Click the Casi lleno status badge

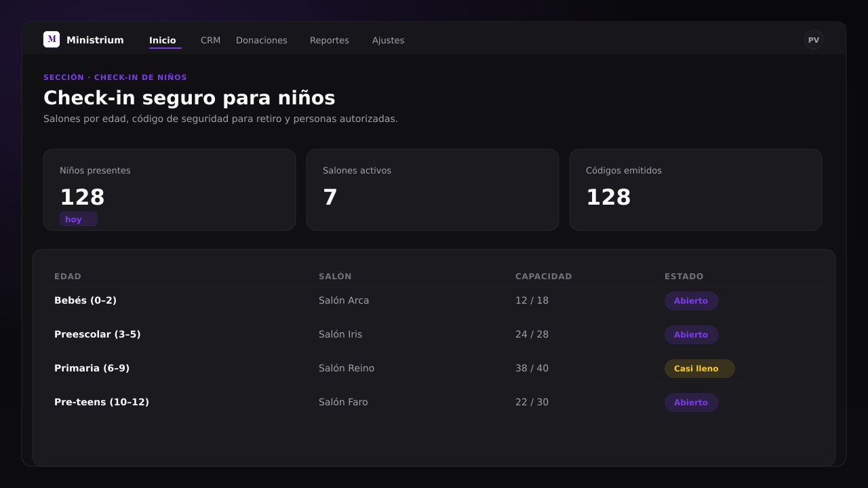click(700, 369)
